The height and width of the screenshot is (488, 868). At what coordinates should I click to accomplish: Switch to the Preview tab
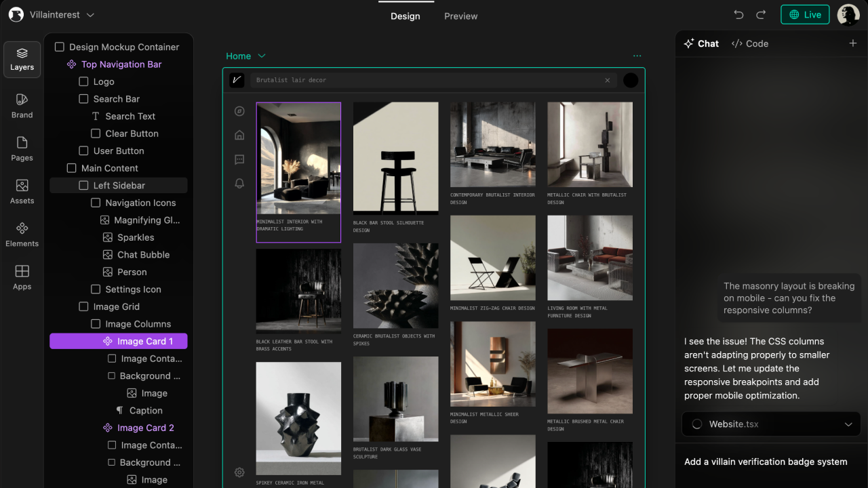(461, 16)
